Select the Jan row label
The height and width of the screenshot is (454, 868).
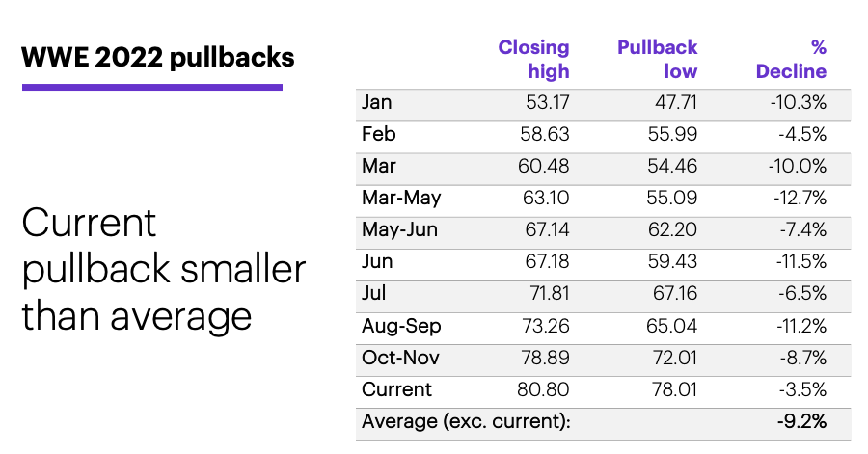click(376, 102)
